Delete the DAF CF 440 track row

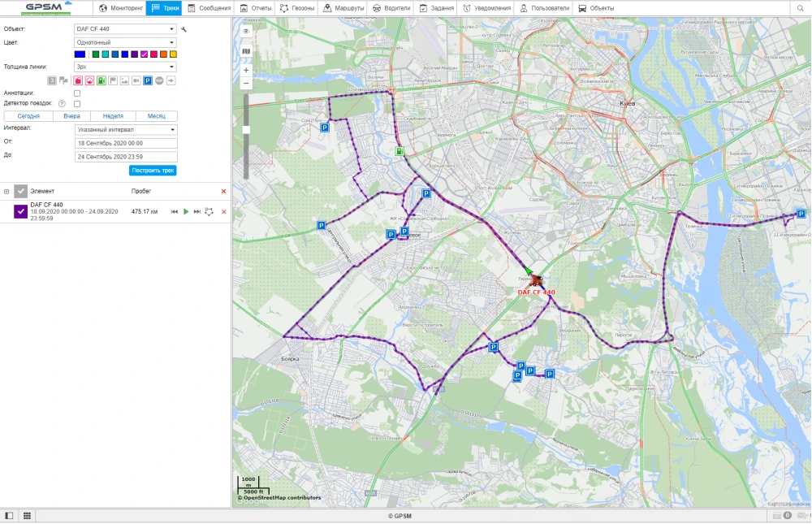[223, 211]
